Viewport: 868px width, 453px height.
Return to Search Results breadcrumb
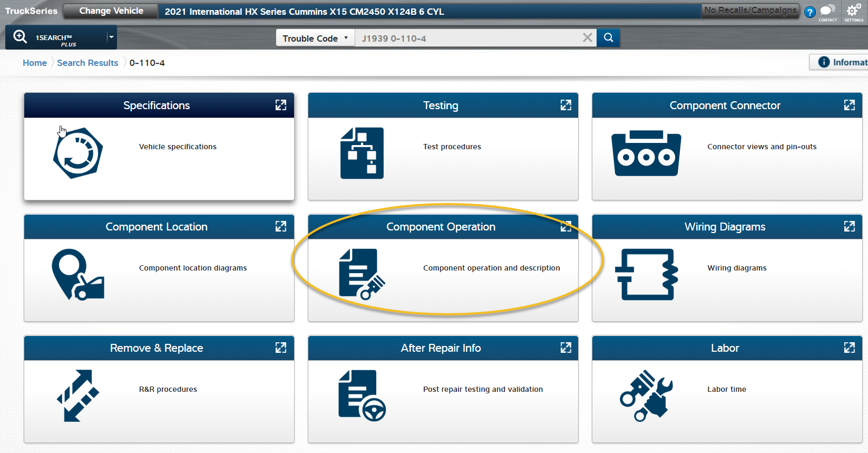coord(87,63)
